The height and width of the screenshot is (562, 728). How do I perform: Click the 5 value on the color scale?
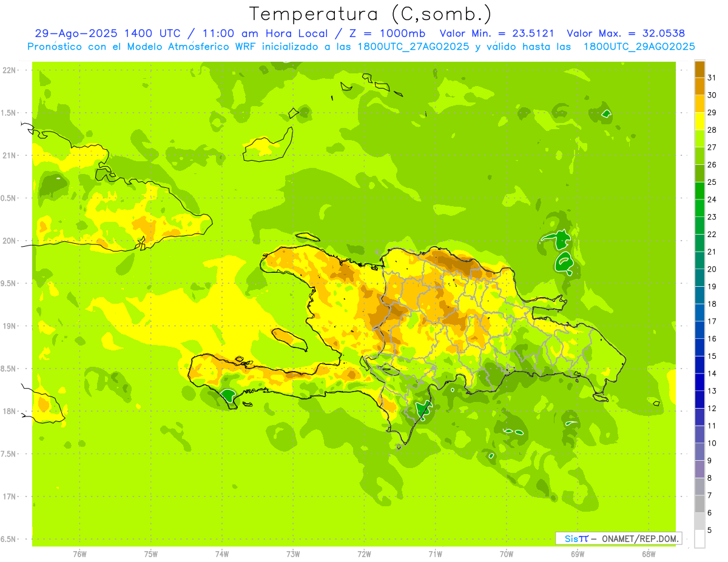pyautogui.click(x=710, y=530)
